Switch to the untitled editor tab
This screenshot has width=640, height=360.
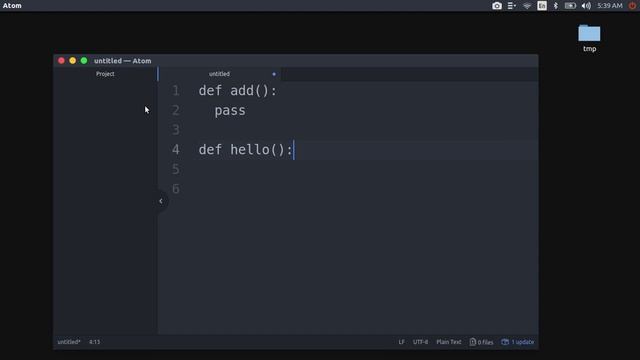220,74
